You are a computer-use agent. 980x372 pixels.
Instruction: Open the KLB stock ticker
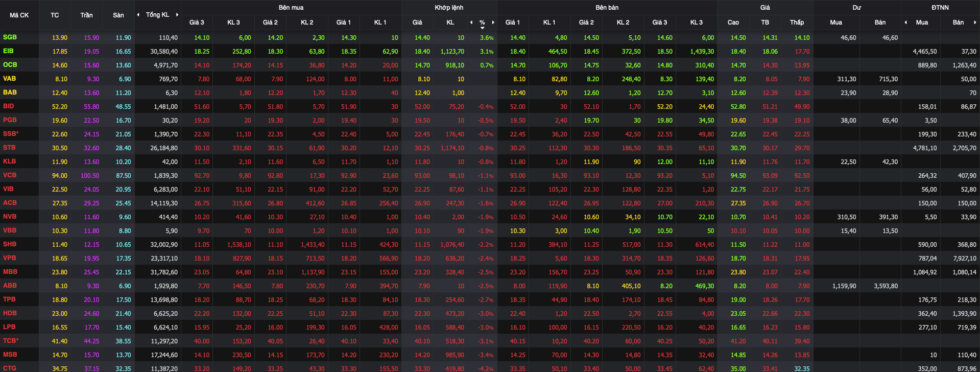[9, 161]
